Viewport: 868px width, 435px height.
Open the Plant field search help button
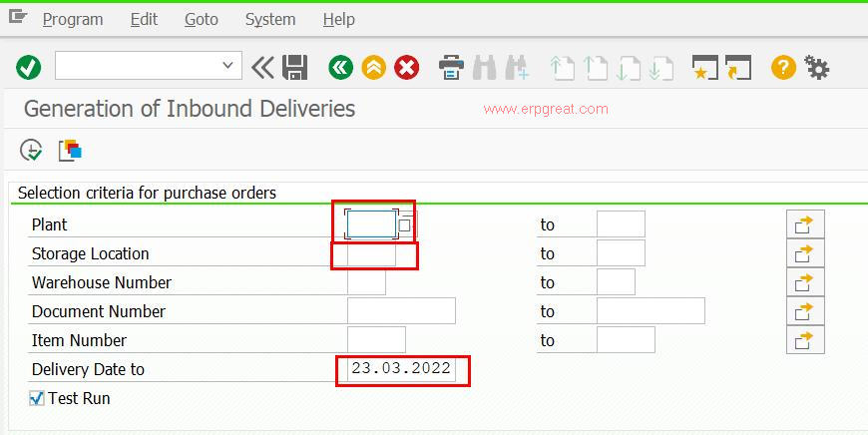tap(405, 224)
